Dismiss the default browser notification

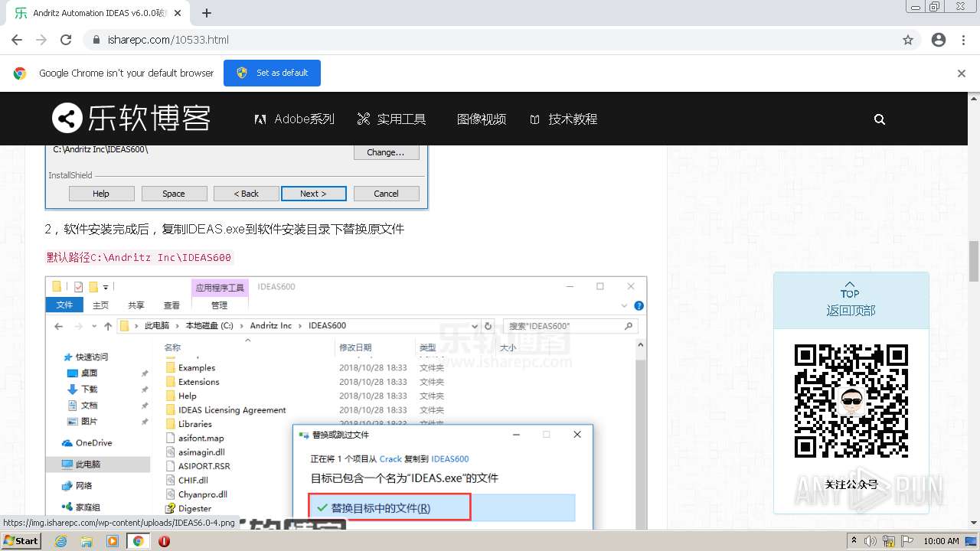click(x=962, y=73)
